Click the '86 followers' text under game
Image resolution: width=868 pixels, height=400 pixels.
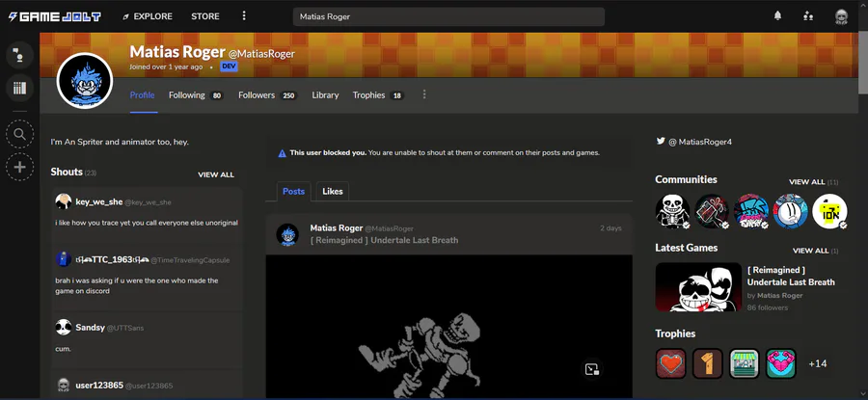pyautogui.click(x=768, y=307)
